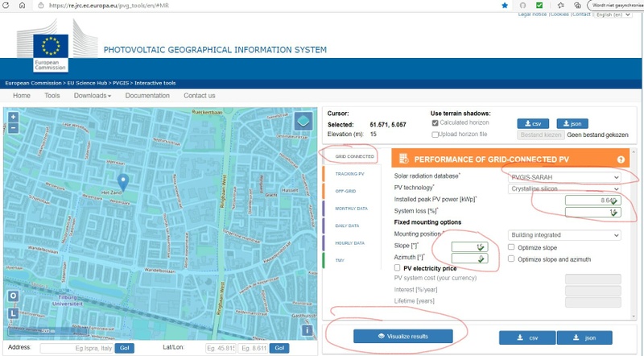
Task: Click the panel vertical scrollbar
Action: point(633,234)
